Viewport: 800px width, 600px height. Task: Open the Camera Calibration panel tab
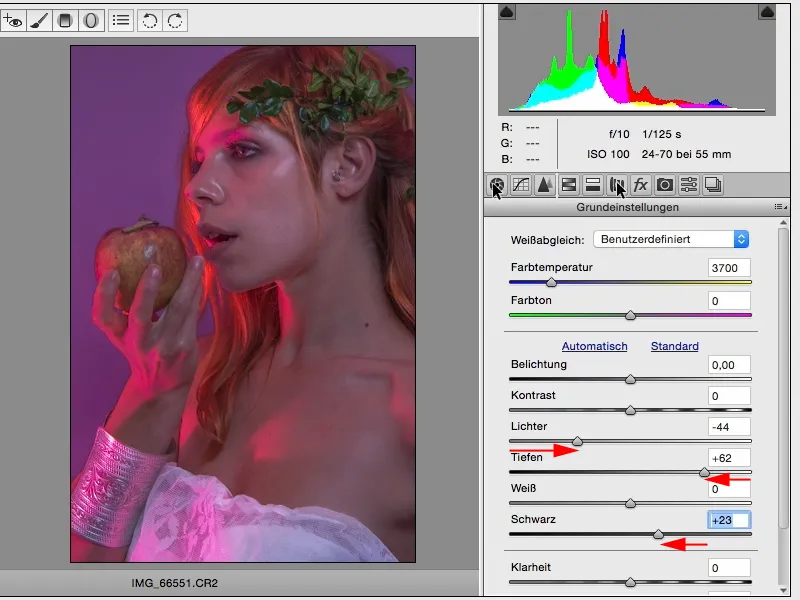(665, 185)
